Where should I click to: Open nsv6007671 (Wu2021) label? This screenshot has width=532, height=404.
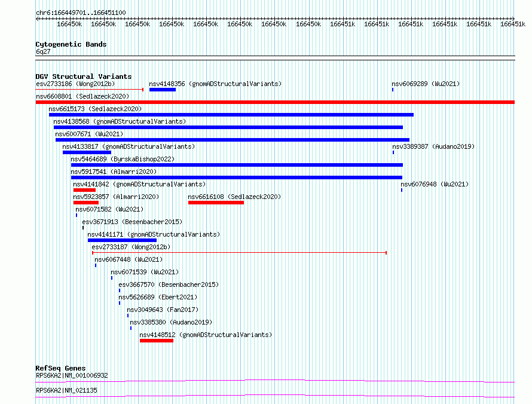[89, 134]
